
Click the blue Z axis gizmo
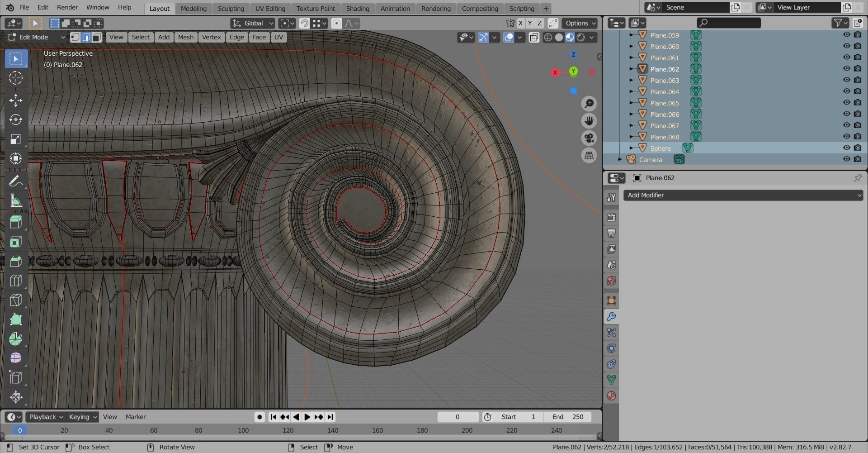click(573, 54)
